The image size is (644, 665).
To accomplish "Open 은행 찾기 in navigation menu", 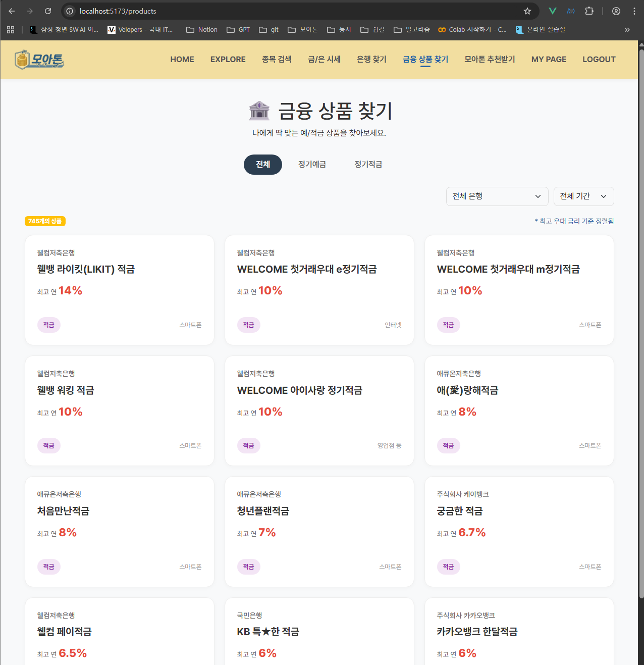I will click(x=371, y=60).
